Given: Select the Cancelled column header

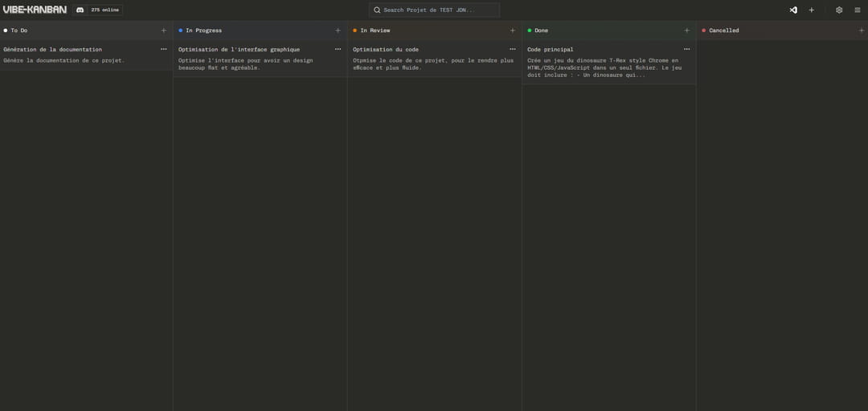Looking at the screenshot, I should pos(723,31).
